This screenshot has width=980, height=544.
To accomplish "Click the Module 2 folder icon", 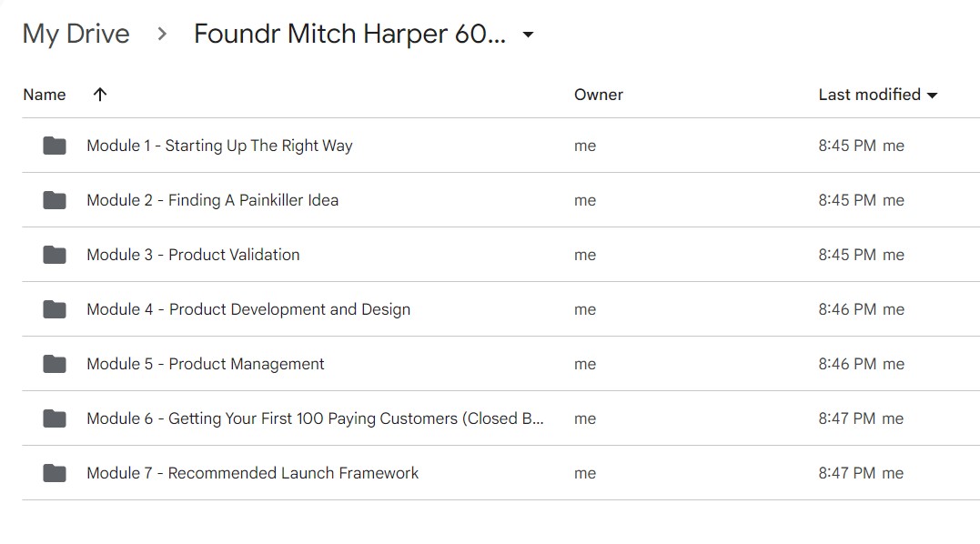I will click(x=55, y=200).
